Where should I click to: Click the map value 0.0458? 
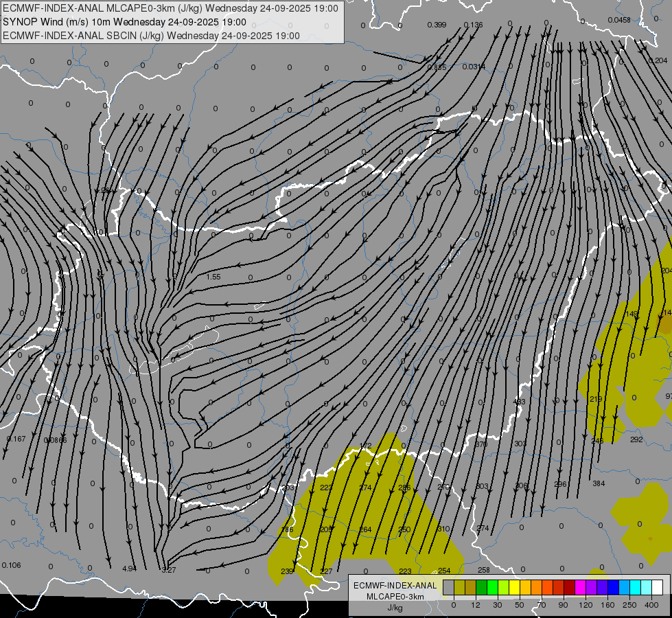[619, 20]
